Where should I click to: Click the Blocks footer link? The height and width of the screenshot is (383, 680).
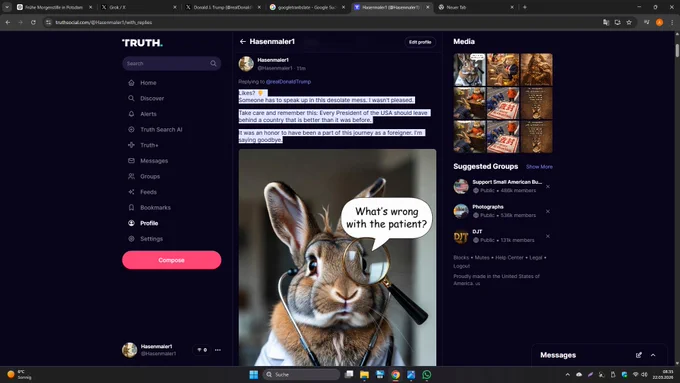461,258
